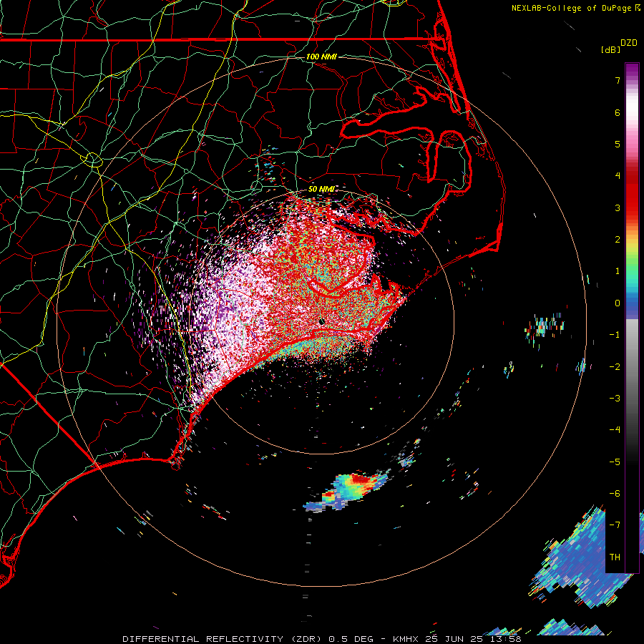Screen dimensions: 644x644
Task: Click the -2 value on the color scale
Action: pyautogui.click(x=615, y=367)
